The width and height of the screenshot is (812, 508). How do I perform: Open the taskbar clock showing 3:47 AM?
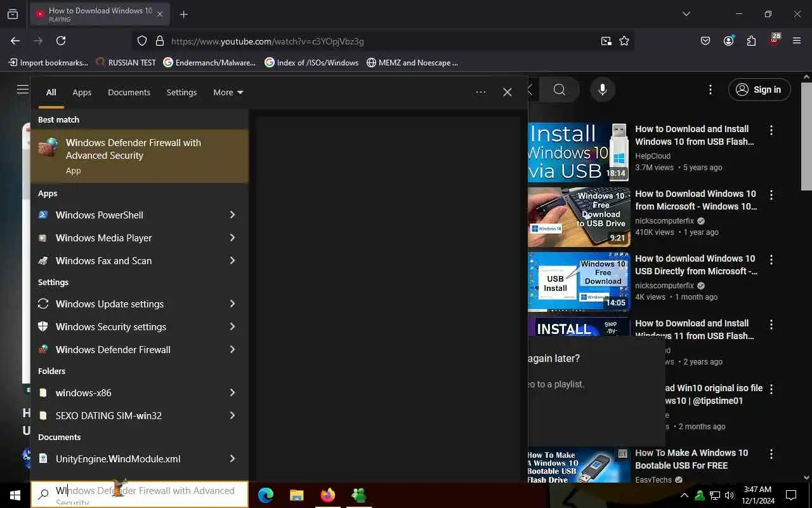[757, 495]
